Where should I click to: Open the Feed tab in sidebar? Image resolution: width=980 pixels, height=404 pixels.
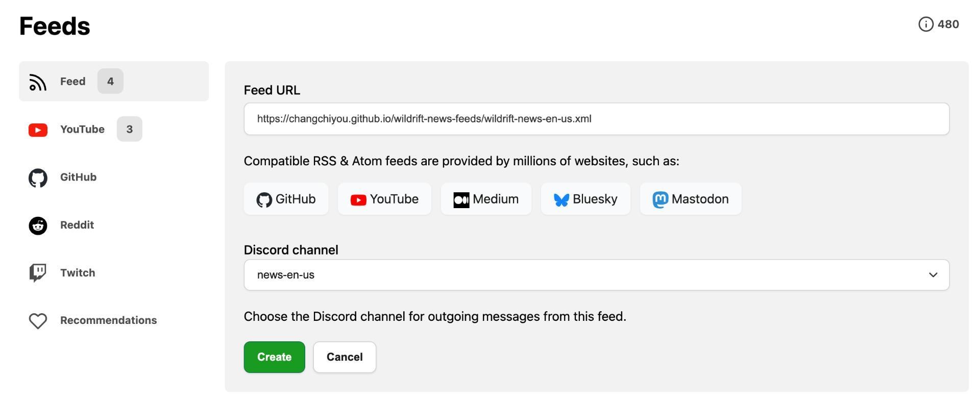coord(73,82)
